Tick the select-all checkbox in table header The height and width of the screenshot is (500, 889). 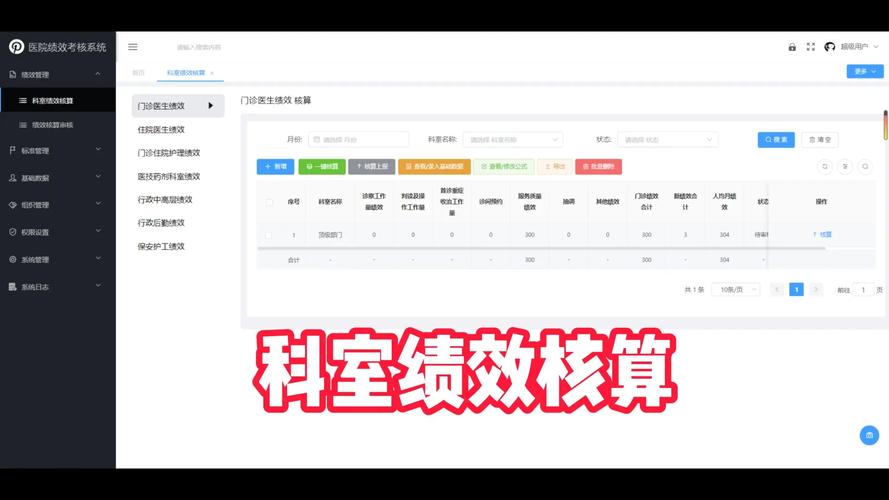tap(269, 202)
